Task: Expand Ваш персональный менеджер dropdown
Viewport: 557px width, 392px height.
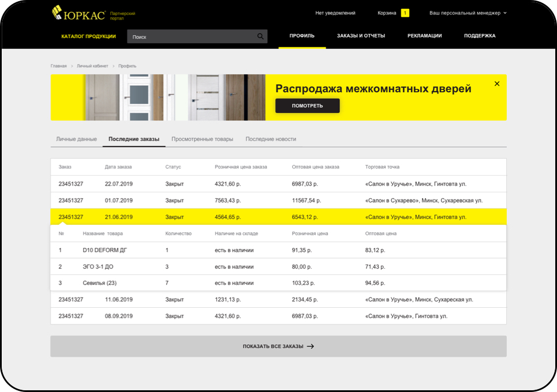Action: click(x=468, y=13)
